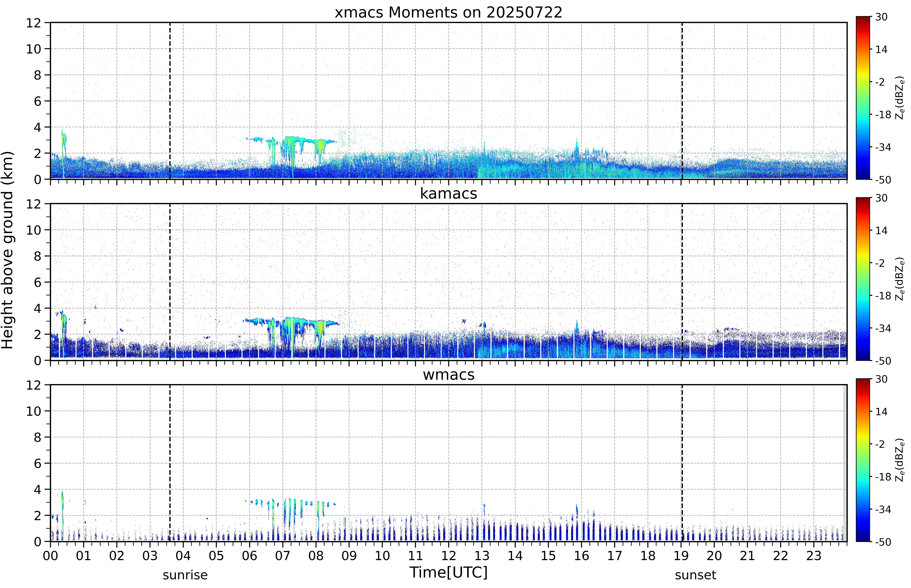Click the "01" hour tick label
Image resolution: width=911 pixels, height=588 pixels.
(x=84, y=556)
